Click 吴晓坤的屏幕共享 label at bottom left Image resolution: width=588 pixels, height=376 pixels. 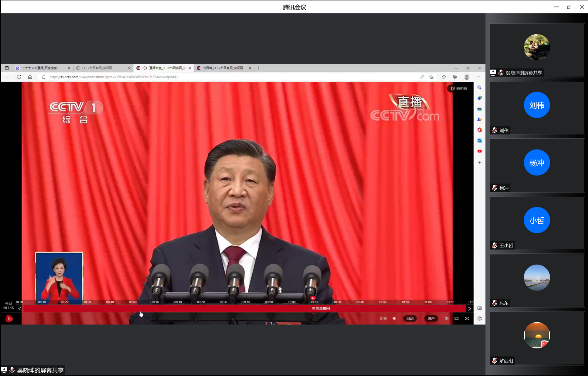pos(40,370)
